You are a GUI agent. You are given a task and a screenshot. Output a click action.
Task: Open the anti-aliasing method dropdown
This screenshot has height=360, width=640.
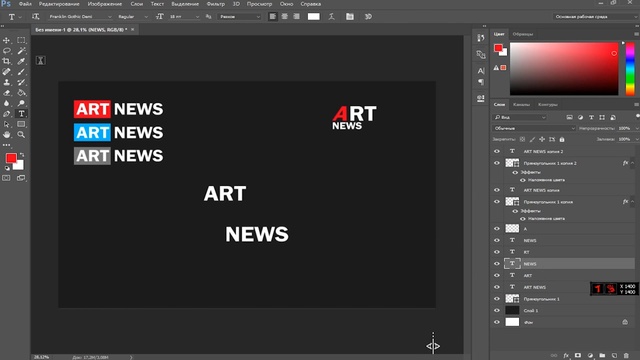click(239, 17)
